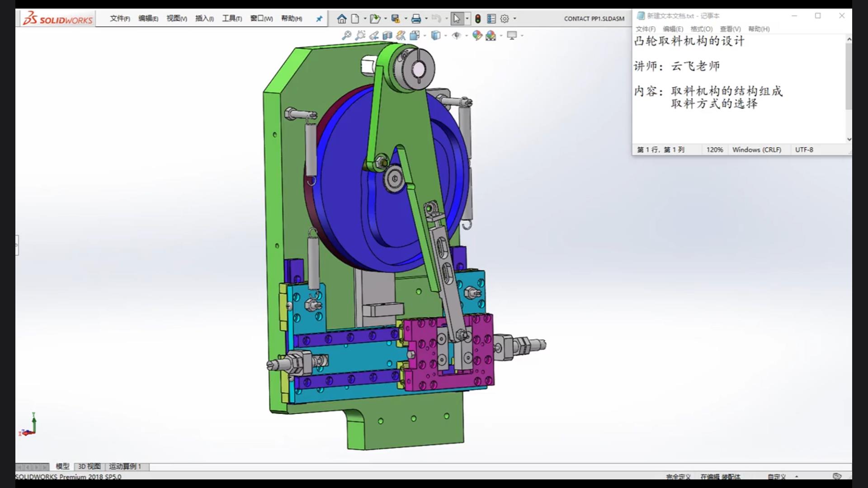The image size is (868, 488).
Task: Open Notepad 查看(V) menu
Action: coord(730,29)
